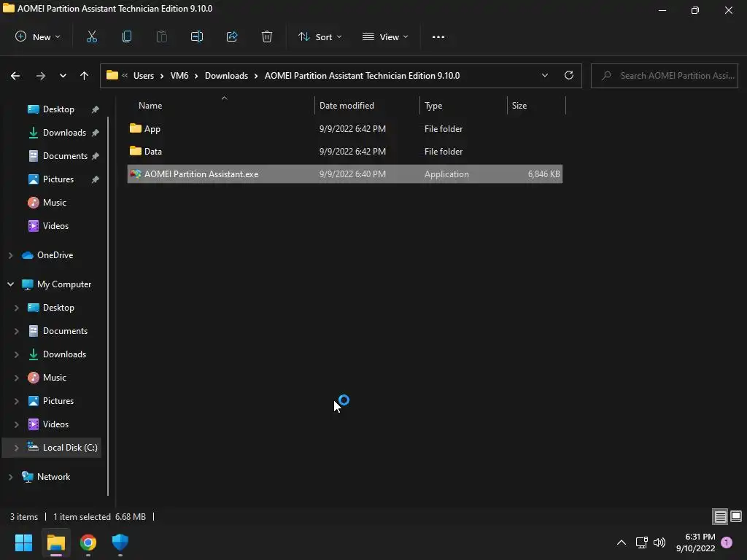Sort by the Type column header
Screen dimensions: 747x560
433,106
